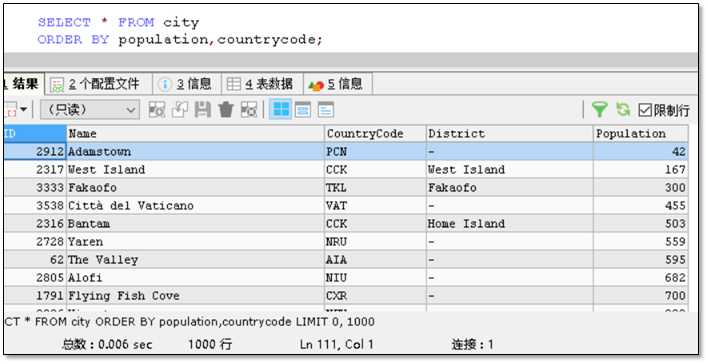Open the 3 信息 tab

pyautogui.click(x=187, y=84)
